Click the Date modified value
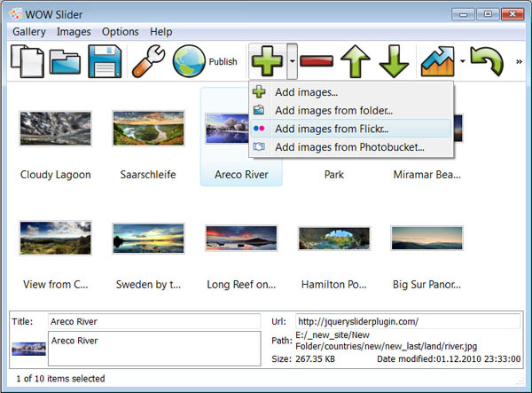 (x=479, y=358)
